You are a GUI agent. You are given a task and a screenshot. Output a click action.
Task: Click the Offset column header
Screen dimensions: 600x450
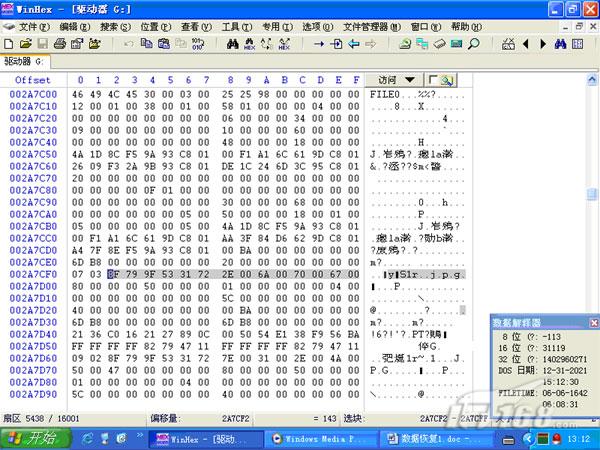[x=33, y=79]
